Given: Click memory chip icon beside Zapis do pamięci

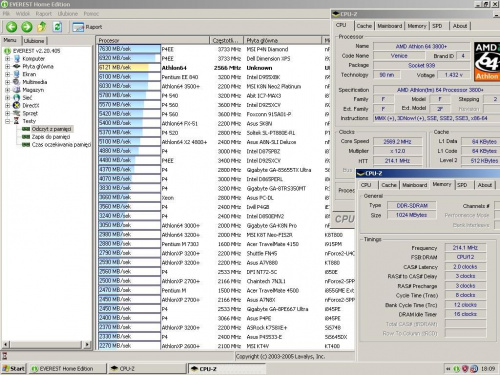Looking at the screenshot, I should pyautogui.click(x=26, y=137).
